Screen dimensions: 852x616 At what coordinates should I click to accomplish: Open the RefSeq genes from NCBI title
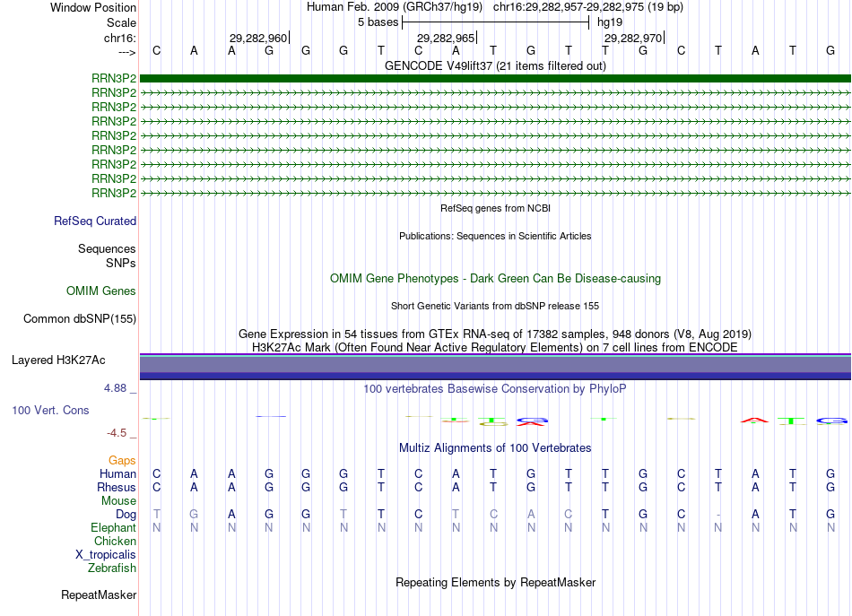click(495, 208)
